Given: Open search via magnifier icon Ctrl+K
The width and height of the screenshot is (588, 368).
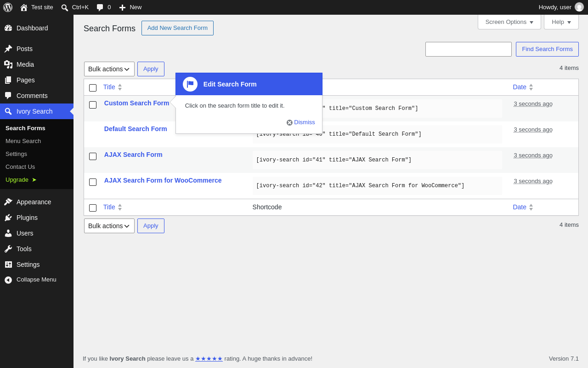Looking at the screenshot, I should pos(65,7).
